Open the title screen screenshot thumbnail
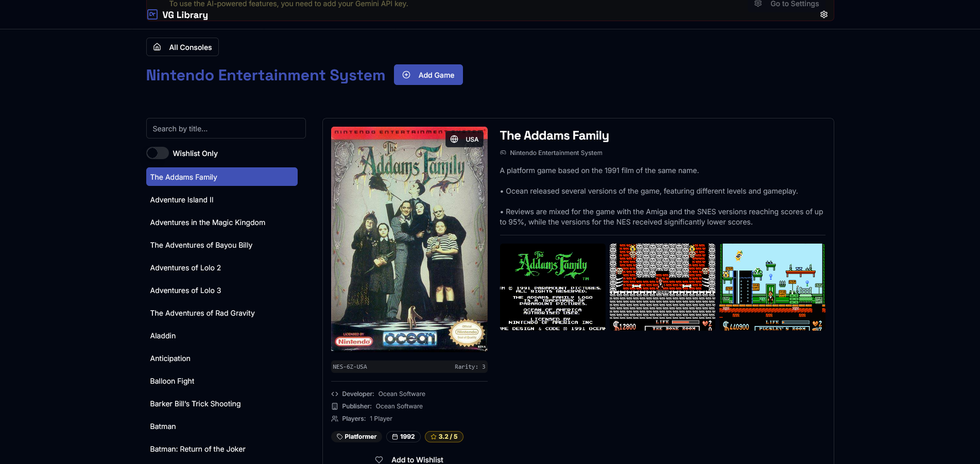 pos(553,287)
